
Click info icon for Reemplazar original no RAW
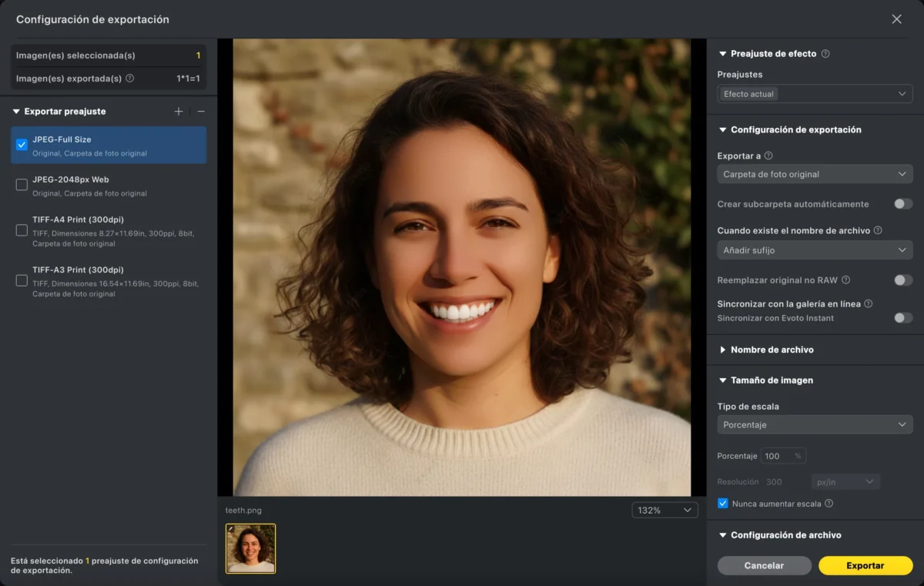click(x=845, y=280)
